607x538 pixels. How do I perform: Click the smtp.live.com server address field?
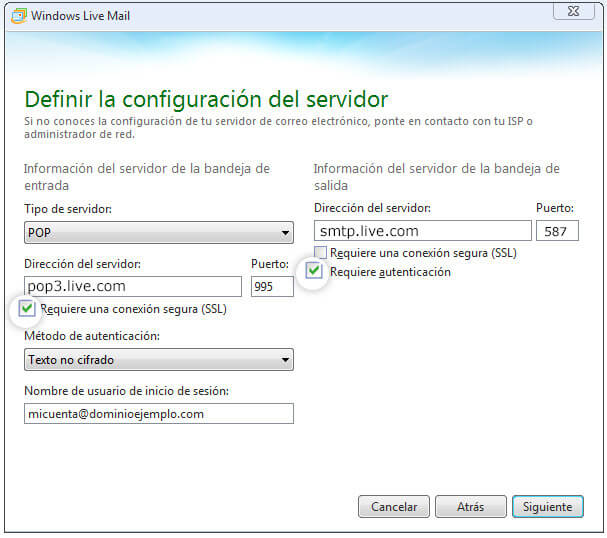coord(423,231)
